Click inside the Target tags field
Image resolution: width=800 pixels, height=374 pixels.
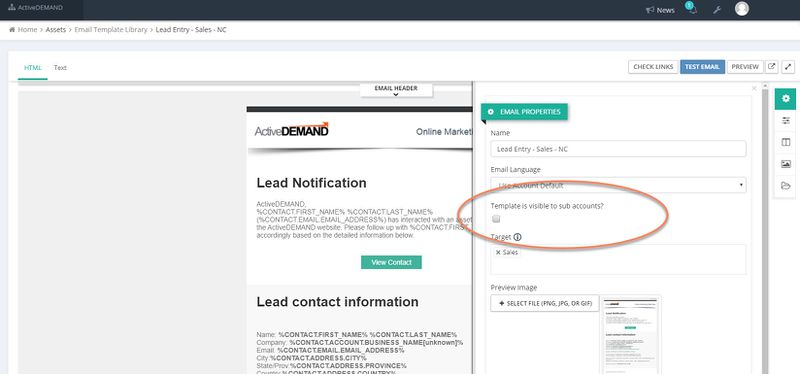tap(618, 259)
